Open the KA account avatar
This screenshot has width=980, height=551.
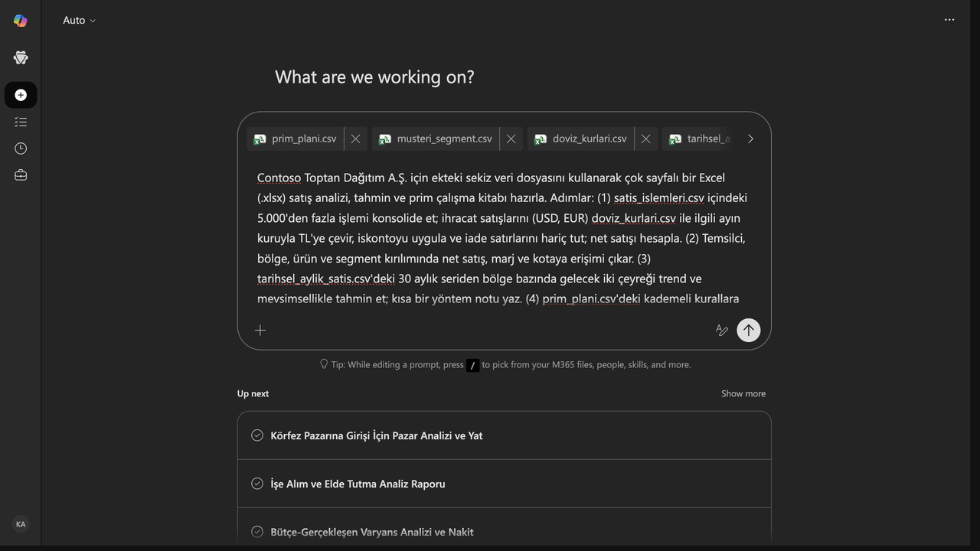coord(21,524)
